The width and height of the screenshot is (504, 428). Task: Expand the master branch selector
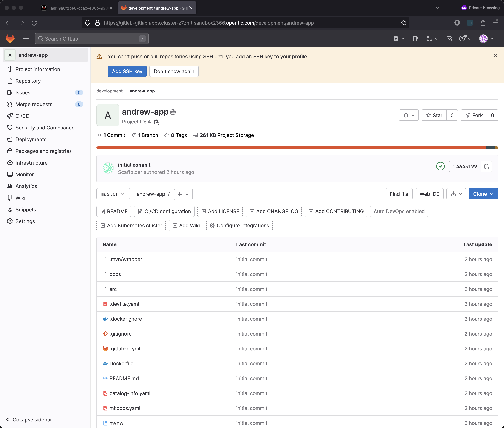click(x=113, y=194)
